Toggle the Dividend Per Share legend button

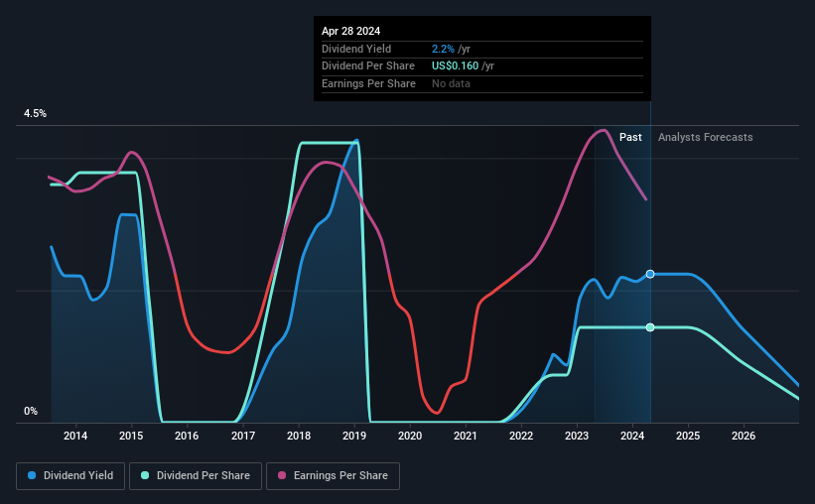click(x=196, y=476)
